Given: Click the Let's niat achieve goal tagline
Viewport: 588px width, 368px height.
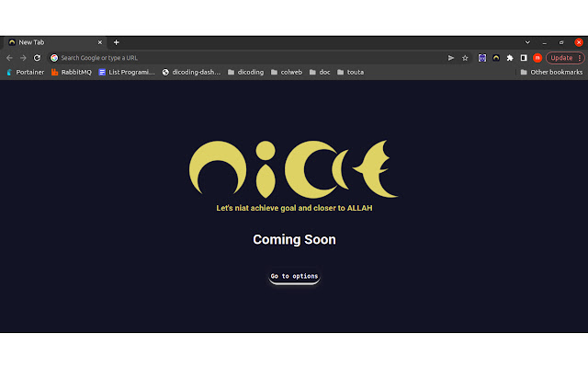Looking at the screenshot, I should click(x=294, y=208).
